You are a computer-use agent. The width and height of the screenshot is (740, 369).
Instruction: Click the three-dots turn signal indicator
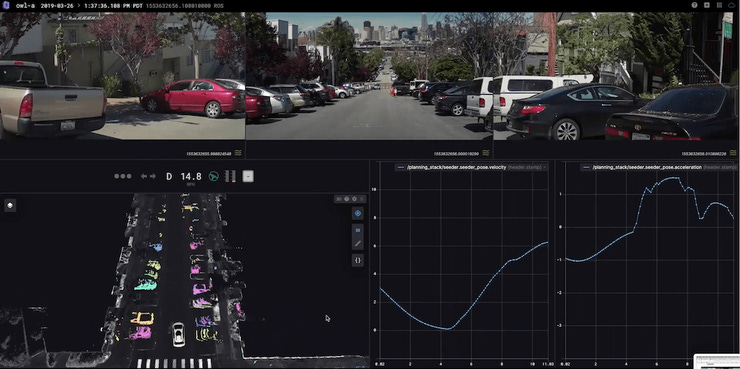pyautogui.click(x=123, y=176)
